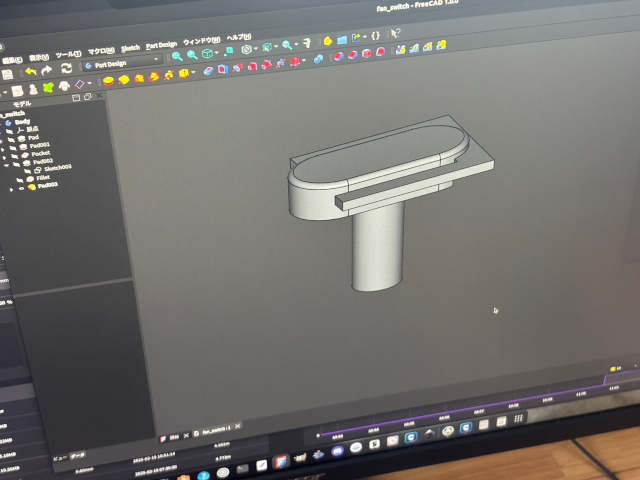Open the subtractive primitive dropdown arrow

coord(304,60)
